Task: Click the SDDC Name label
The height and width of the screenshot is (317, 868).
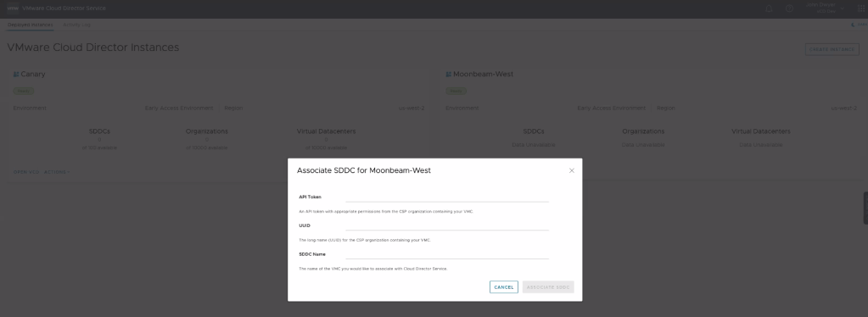Action: click(x=312, y=254)
